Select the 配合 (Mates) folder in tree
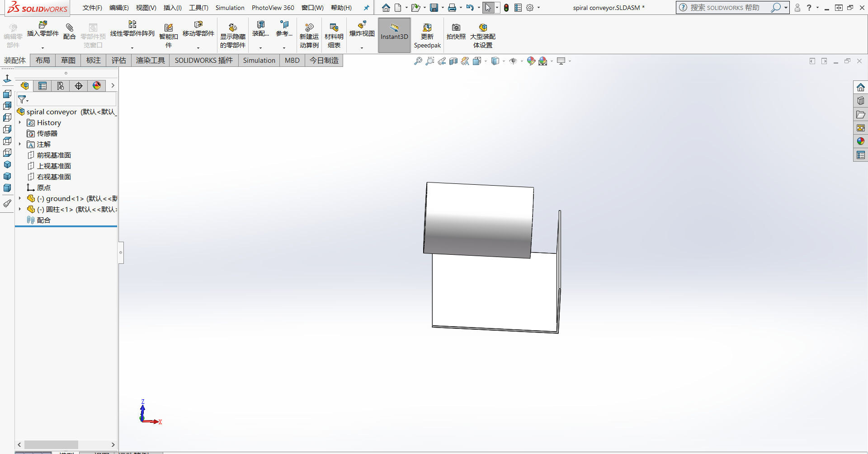 [x=39, y=220]
